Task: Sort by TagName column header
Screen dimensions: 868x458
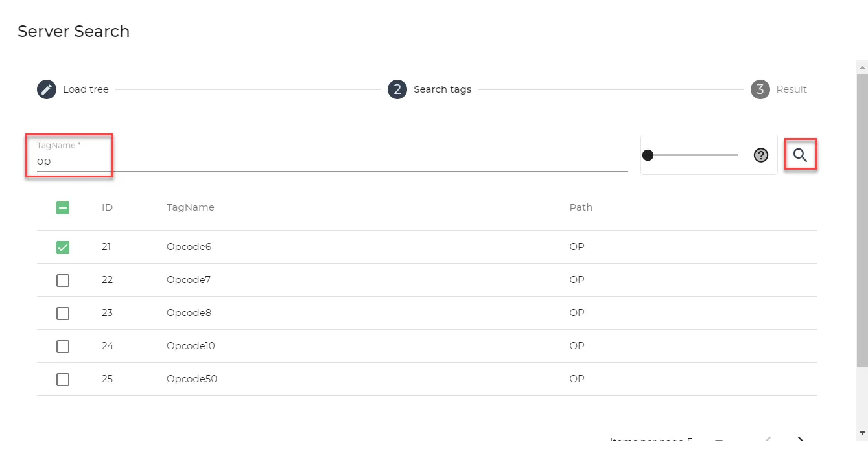Action: point(191,207)
